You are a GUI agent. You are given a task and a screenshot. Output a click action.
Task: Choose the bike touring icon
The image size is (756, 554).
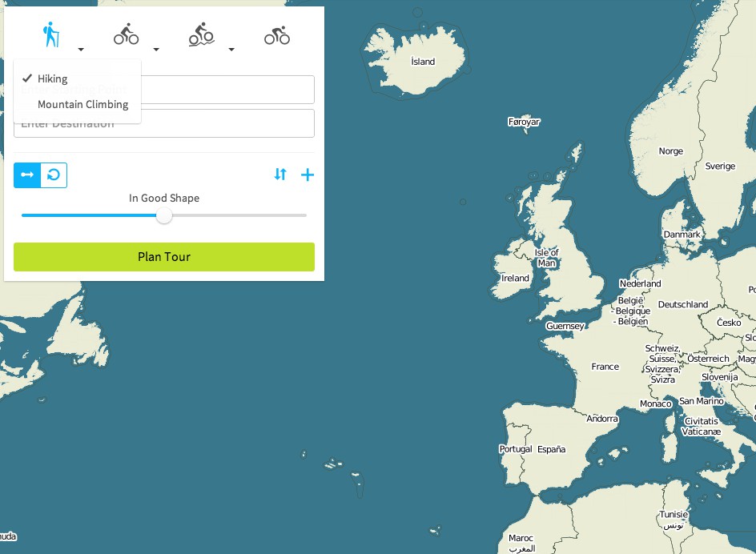[x=126, y=35]
